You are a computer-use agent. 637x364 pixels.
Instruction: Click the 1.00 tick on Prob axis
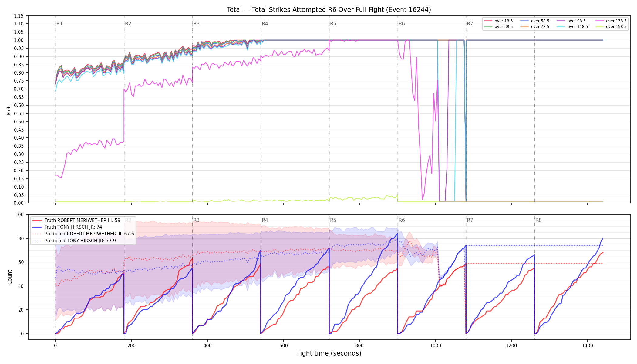coord(19,40)
